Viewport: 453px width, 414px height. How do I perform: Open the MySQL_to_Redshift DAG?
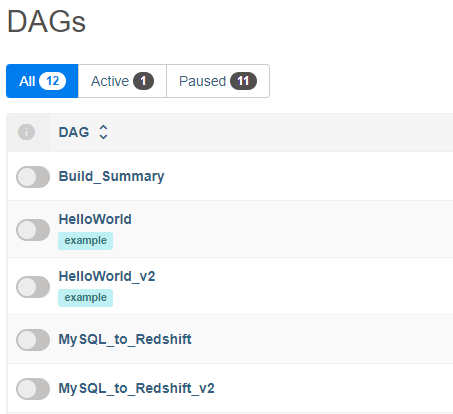(125, 339)
